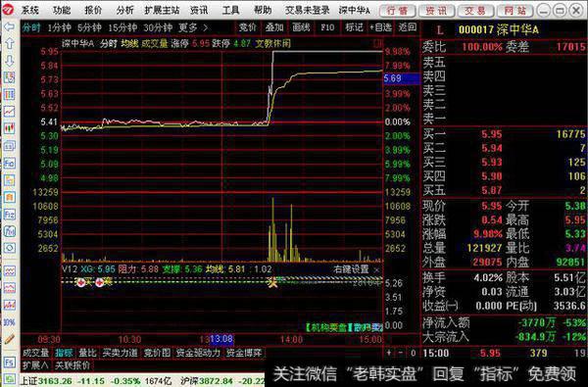Viewport: 588px width, 387px height.
Task: Click the orange building icon in sidebar
Action: pyautogui.click(x=9, y=197)
